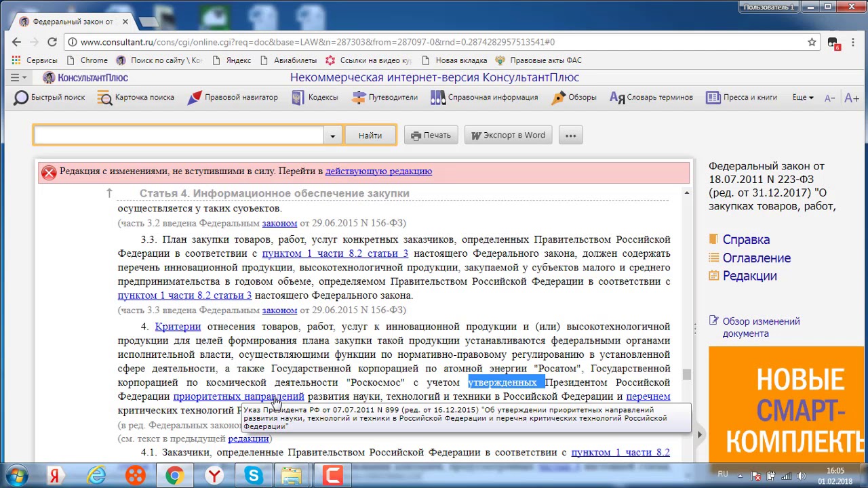Screen dimensions: 868x488
Task: Click Экспорт в Word button
Action: (509, 136)
